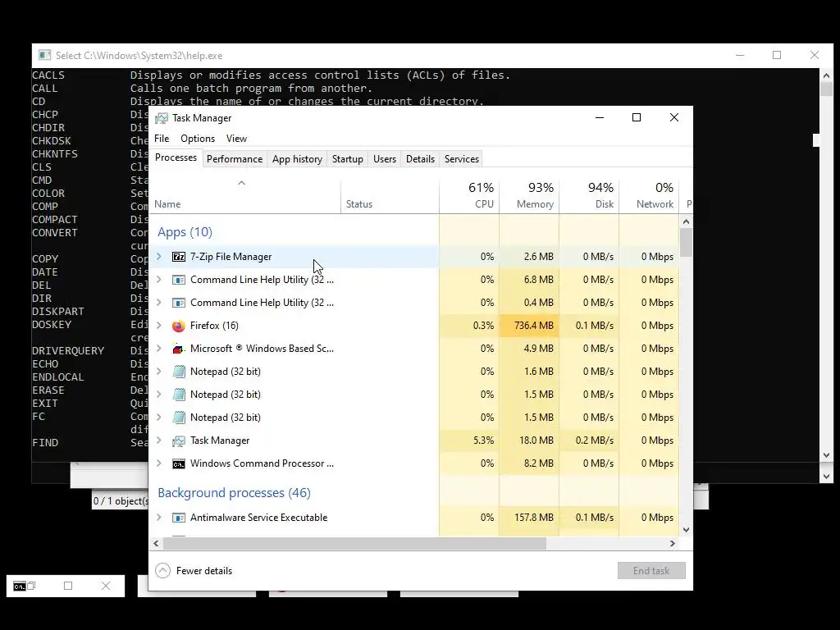Click the CHKNTFS command in the console
This screenshot has width=840, height=630.
click(x=55, y=154)
